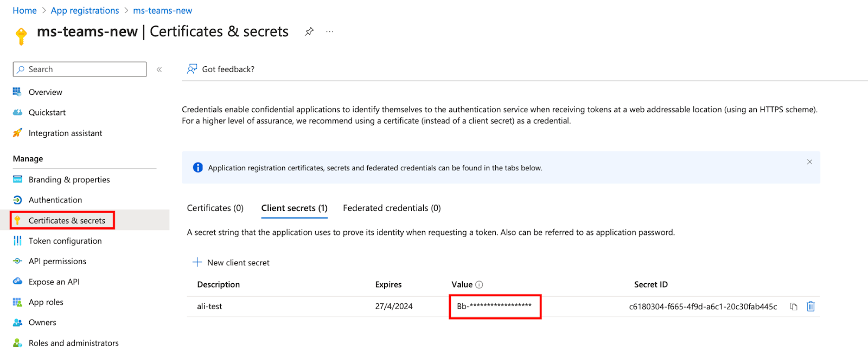
Task: Open the more options ellipsis menu
Action: coord(330,31)
